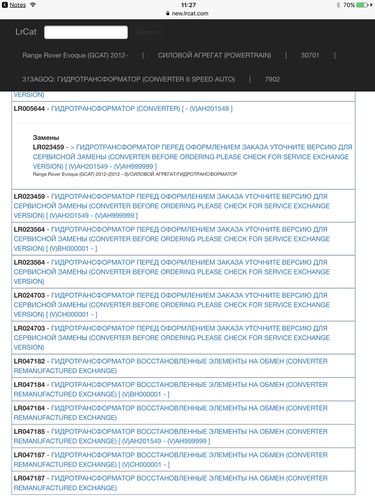Open Range Rover Evoque (GCAT) 2012- breadcrumb

point(75,55)
